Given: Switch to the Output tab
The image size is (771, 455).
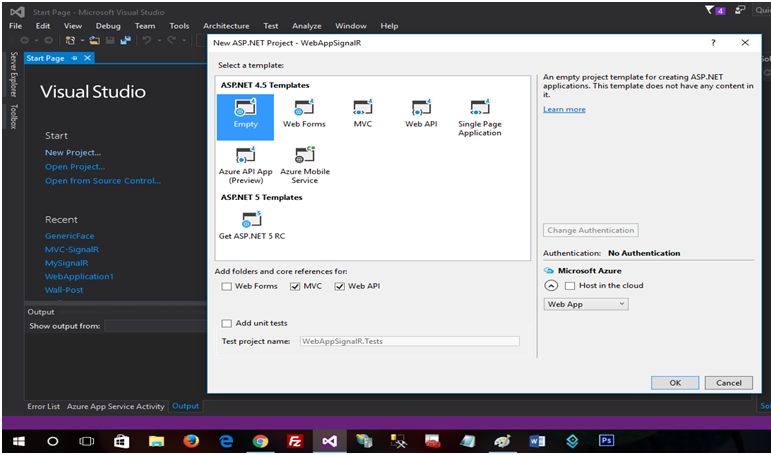Looking at the screenshot, I should click(x=185, y=406).
